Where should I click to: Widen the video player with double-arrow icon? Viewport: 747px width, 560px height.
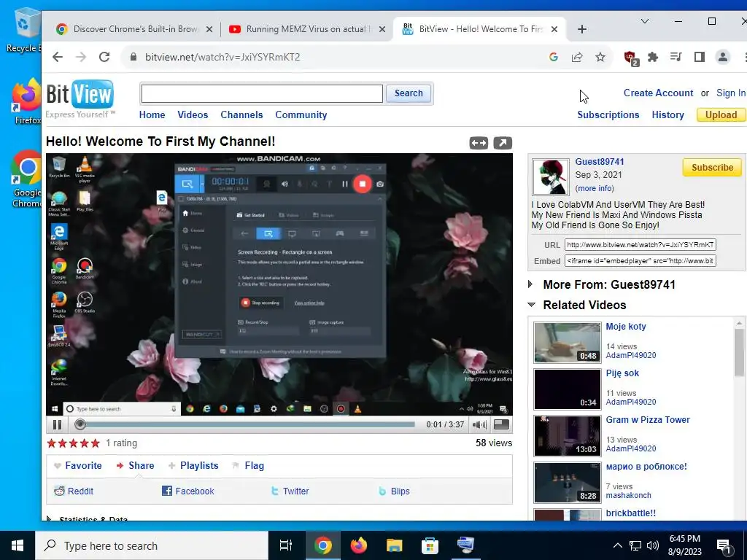tap(479, 143)
